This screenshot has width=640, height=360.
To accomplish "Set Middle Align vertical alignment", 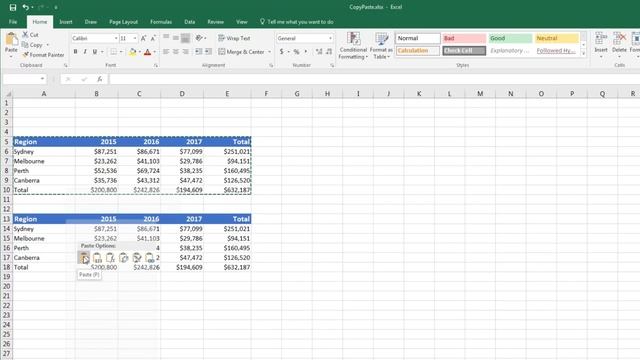I will [176, 38].
